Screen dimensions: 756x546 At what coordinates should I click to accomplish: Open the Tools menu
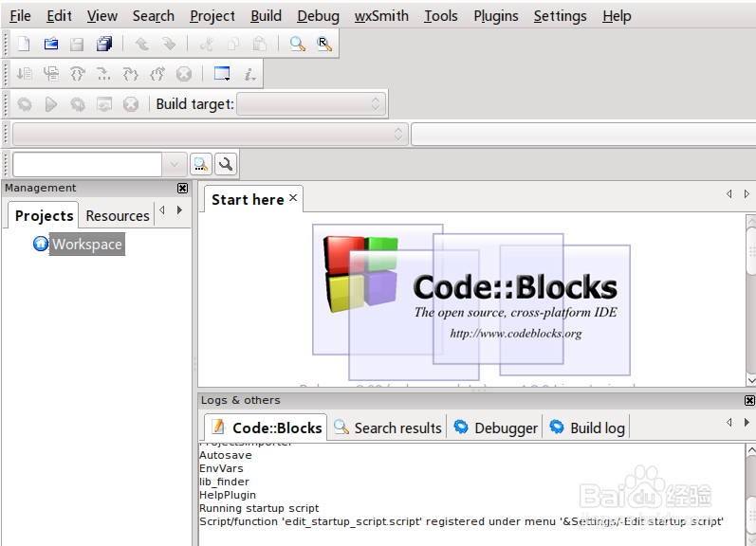coord(441,16)
